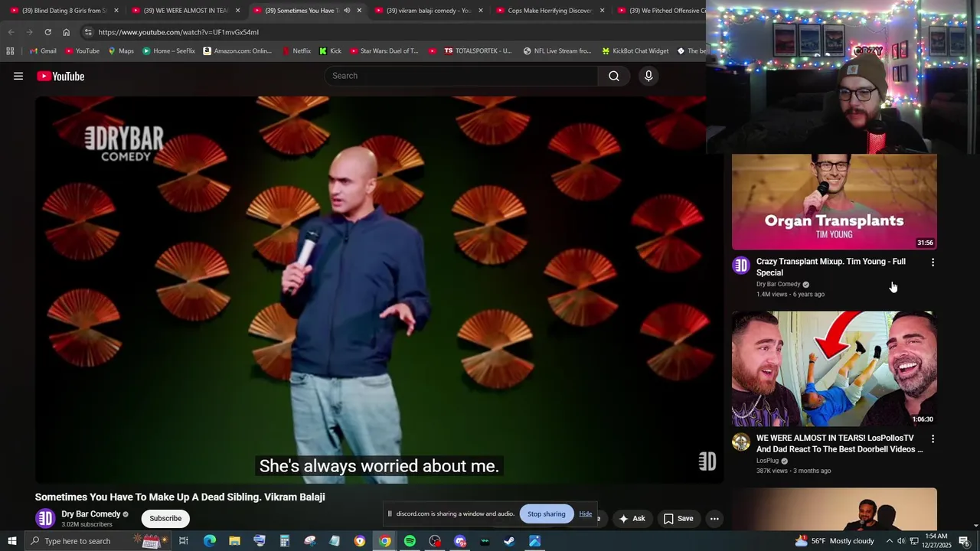Open the apps grid in bookmarks bar
Viewport: 980px width, 551px height.
pos(10,51)
